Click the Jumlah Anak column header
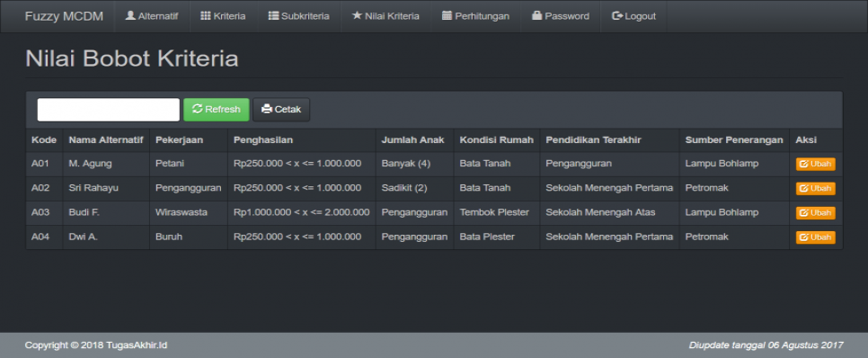The height and width of the screenshot is (358, 868). coord(413,140)
